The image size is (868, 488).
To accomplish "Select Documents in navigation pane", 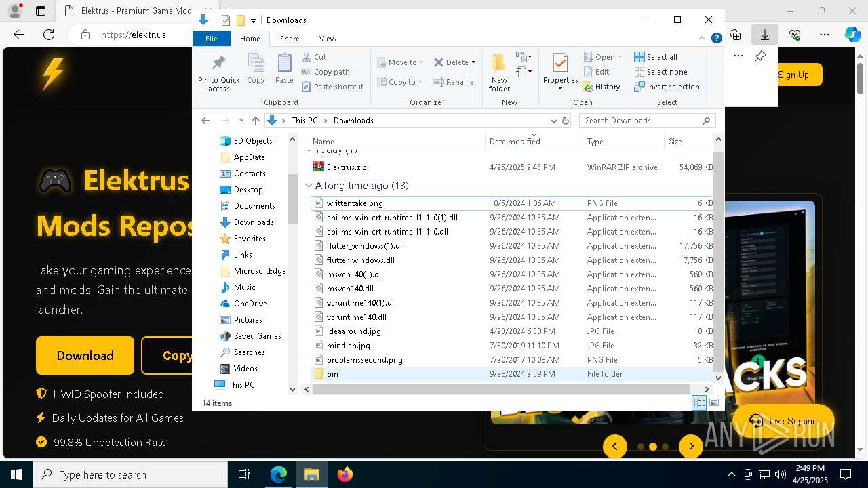I will click(254, 206).
